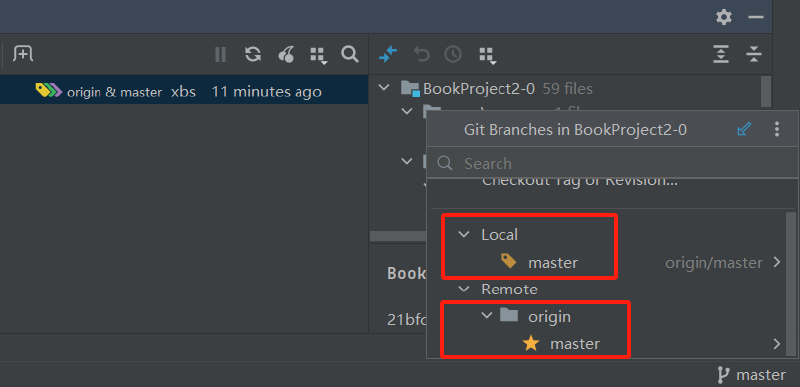
Task: Cherry-pick the selected commit
Action: point(286,54)
